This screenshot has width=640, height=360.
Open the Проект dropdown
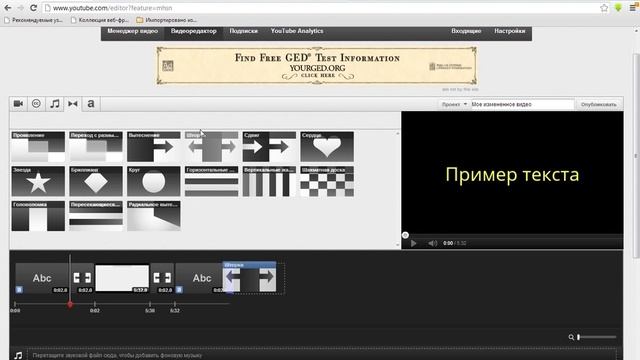point(454,104)
